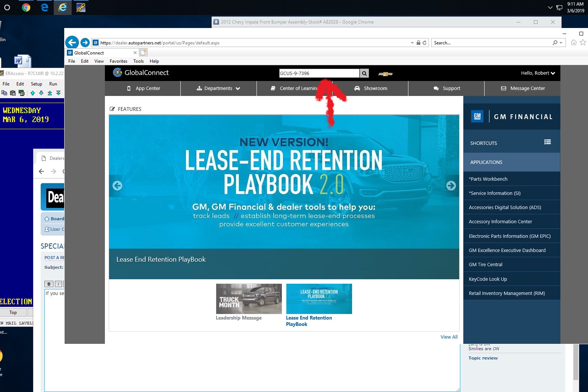Click the edit icon beside FEATURES
The image size is (588, 392).
coord(112,109)
